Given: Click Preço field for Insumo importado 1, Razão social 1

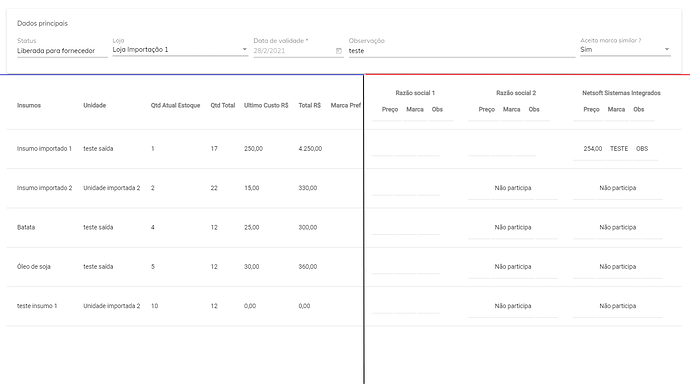Looking at the screenshot, I should 382,150.
